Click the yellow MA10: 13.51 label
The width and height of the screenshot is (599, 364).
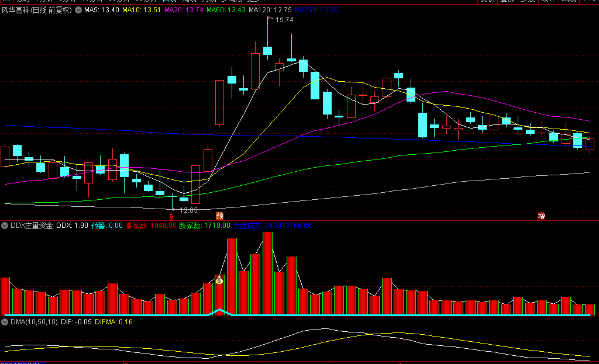(x=142, y=10)
